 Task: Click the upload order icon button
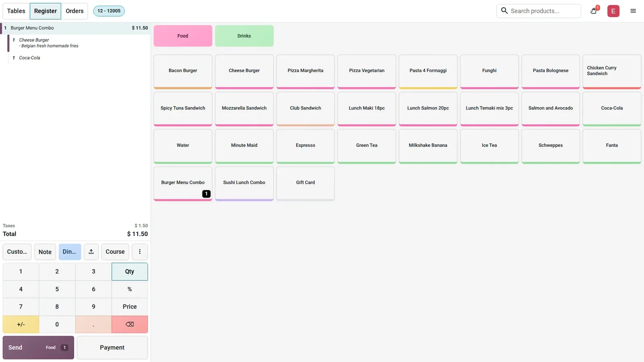91,252
